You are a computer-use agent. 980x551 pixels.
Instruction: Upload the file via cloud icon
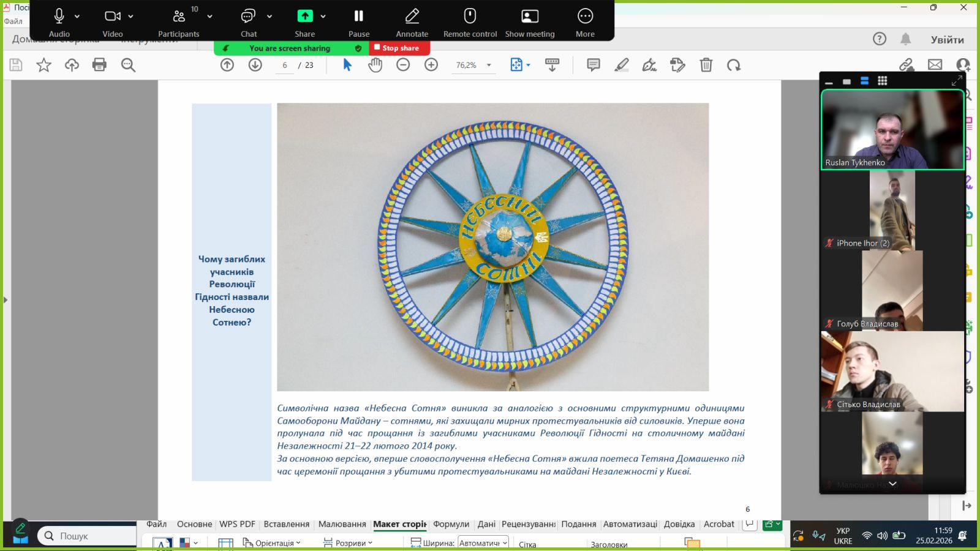click(72, 65)
